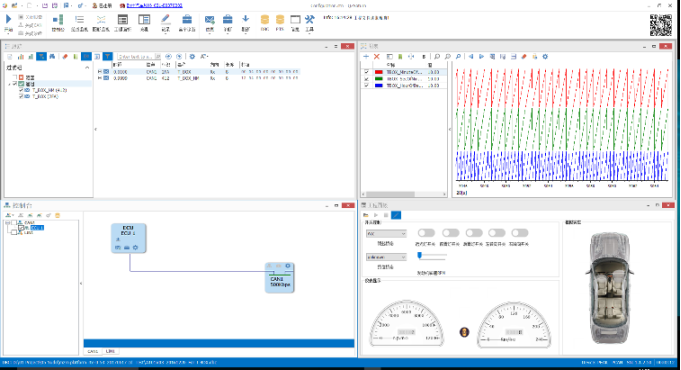Uncheck the blue signal checkbox in graph list
The height and width of the screenshot is (370, 681).
tap(366, 86)
